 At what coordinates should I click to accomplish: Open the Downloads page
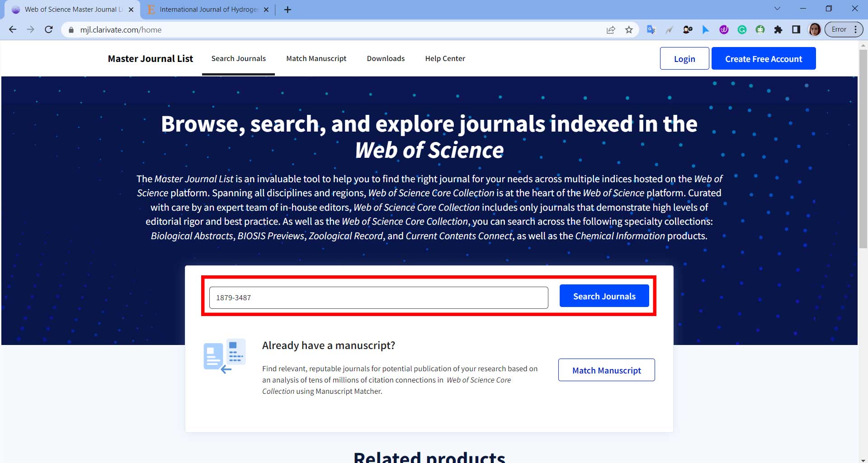(x=386, y=59)
